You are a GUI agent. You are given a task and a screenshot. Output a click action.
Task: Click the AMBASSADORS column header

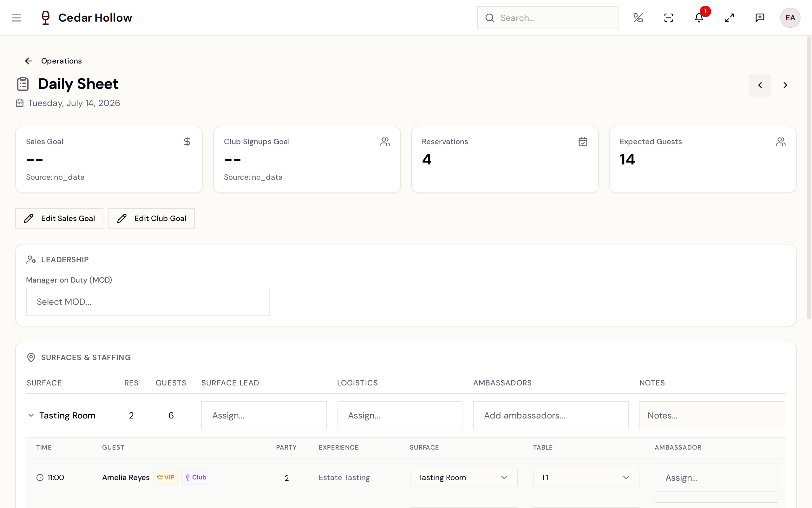[502, 383]
